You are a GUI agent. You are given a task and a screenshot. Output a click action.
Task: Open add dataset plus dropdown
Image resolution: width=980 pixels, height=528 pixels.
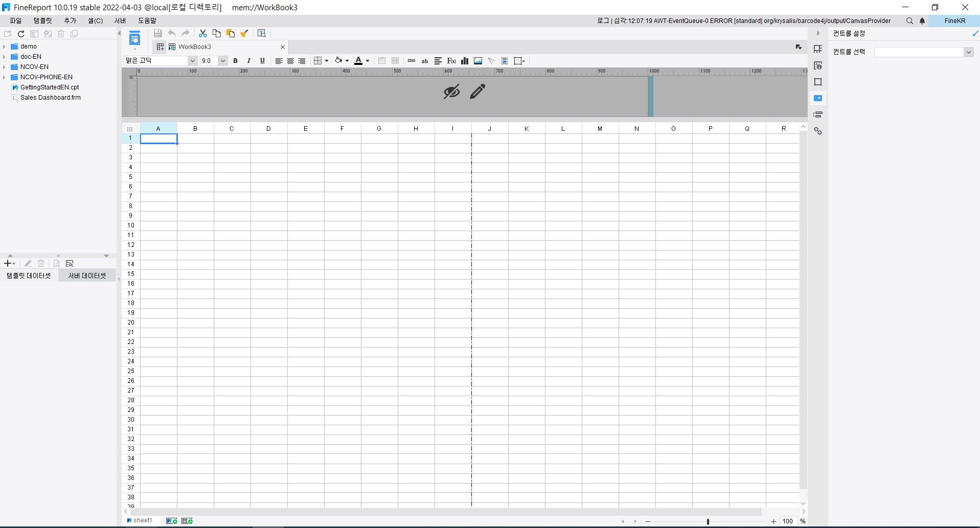[x=10, y=263]
